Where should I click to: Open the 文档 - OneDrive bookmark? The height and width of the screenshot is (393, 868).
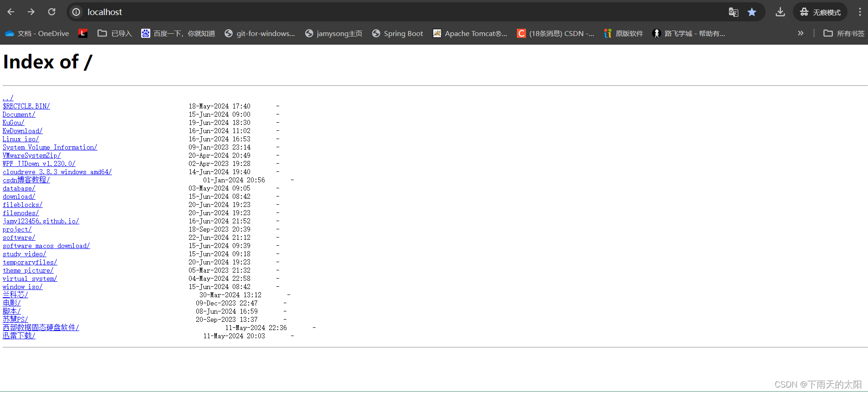point(37,33)
